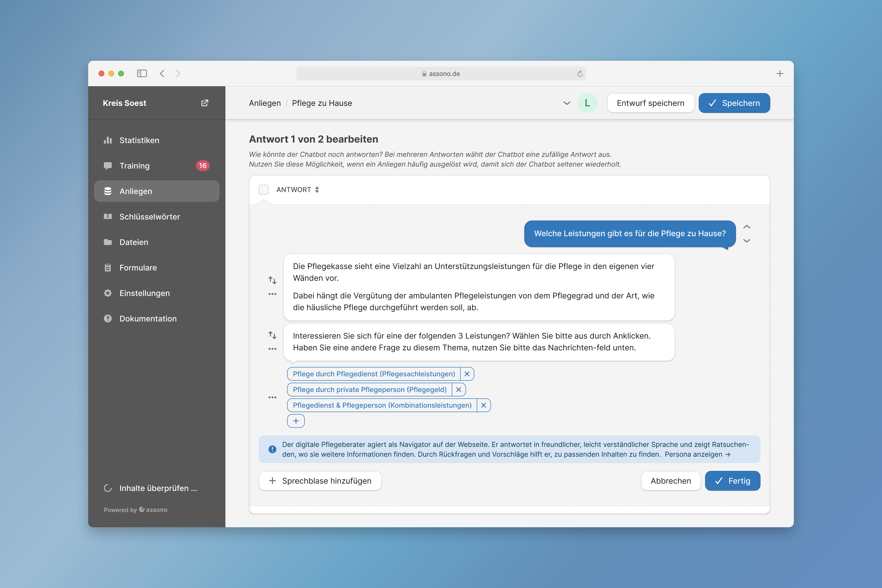Open the options menu of the Pflegekasse bubble
Image resolution: width=882 pixels, height=588 pixels.
272,294
